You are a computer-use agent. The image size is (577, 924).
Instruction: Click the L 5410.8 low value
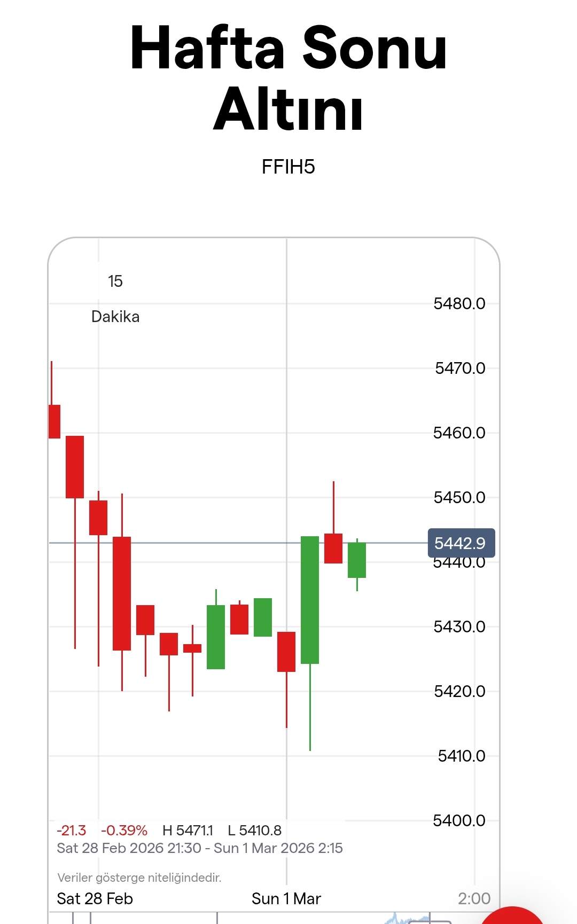click(254, 831)
